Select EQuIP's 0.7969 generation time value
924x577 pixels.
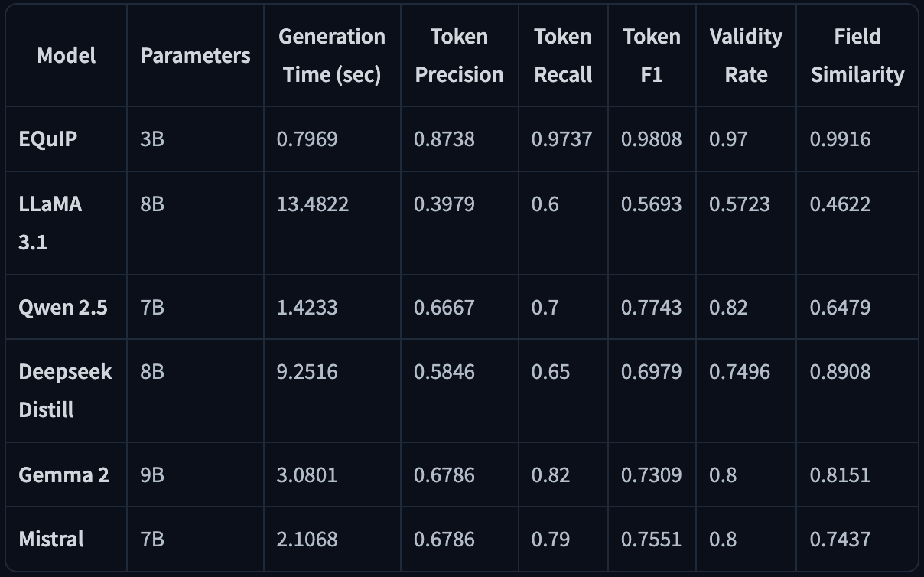pos(307,139)
